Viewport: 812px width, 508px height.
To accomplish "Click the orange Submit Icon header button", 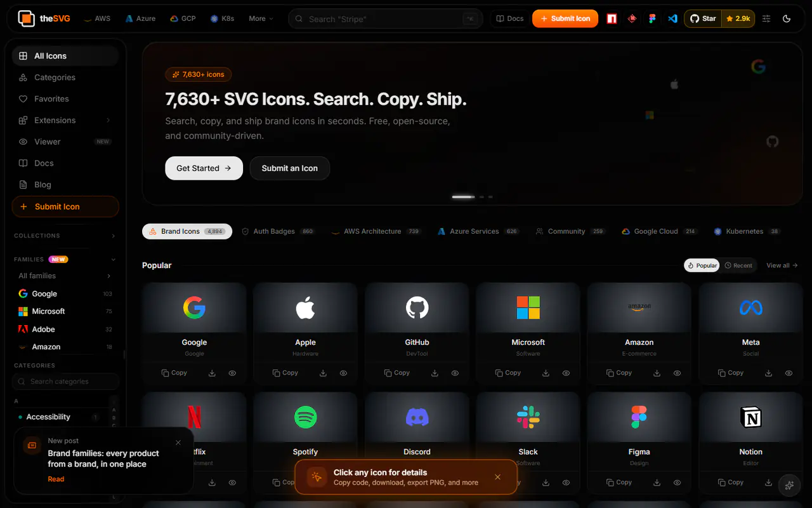I will [x=565, y=18].
